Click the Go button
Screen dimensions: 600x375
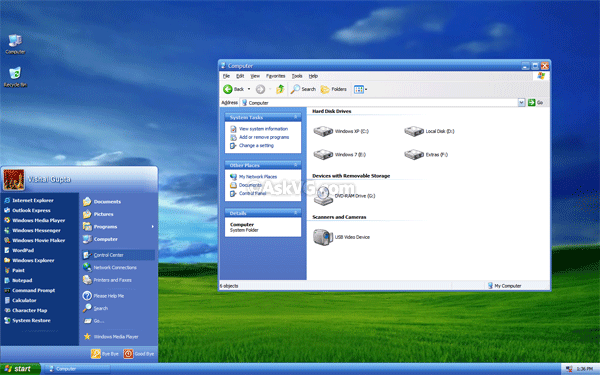(536, 103)
